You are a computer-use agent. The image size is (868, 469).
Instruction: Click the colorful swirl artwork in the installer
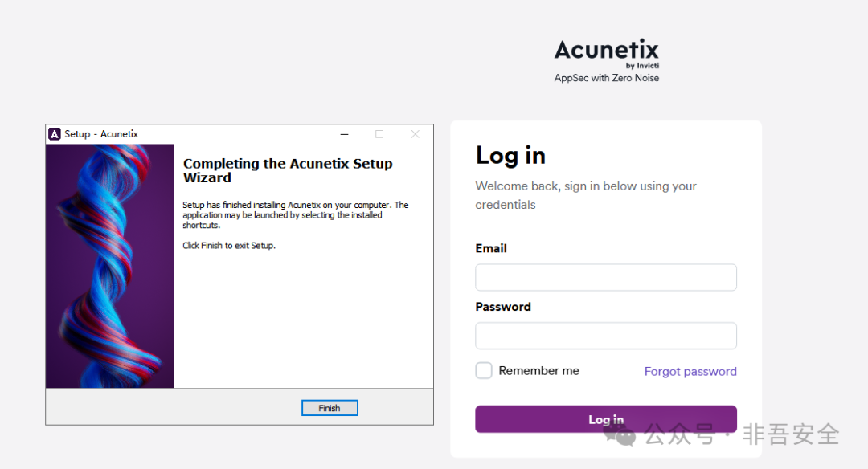coord(109,265)
